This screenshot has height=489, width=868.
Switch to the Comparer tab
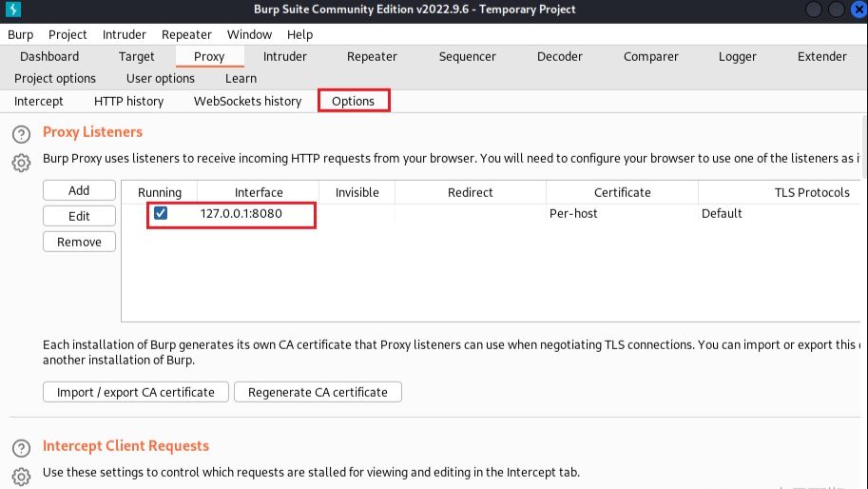(651, 56)
